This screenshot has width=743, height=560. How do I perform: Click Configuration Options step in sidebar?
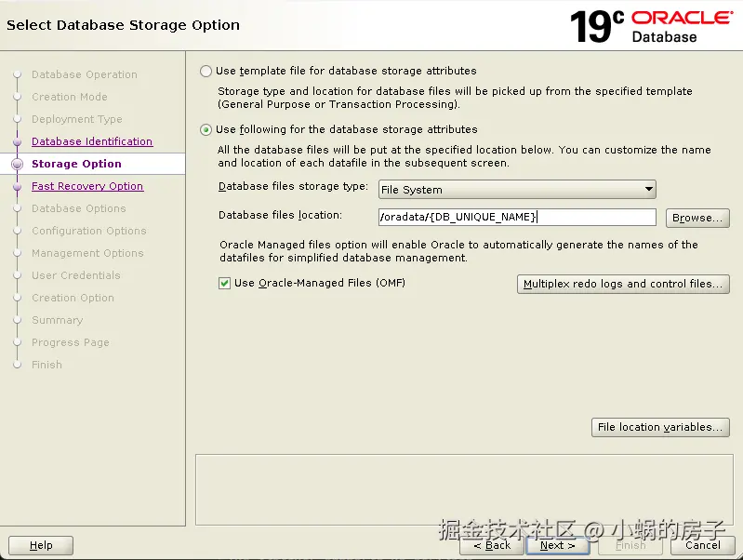89,231
